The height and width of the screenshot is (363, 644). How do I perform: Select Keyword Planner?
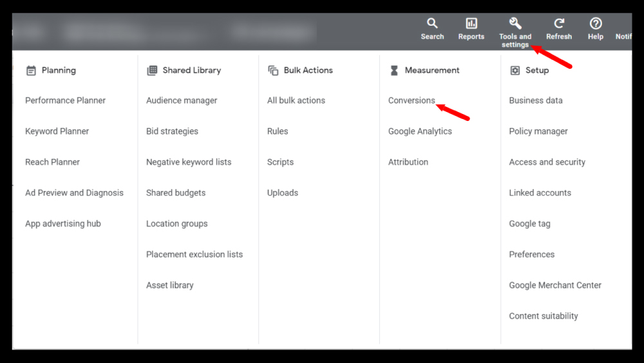[57, 131]
